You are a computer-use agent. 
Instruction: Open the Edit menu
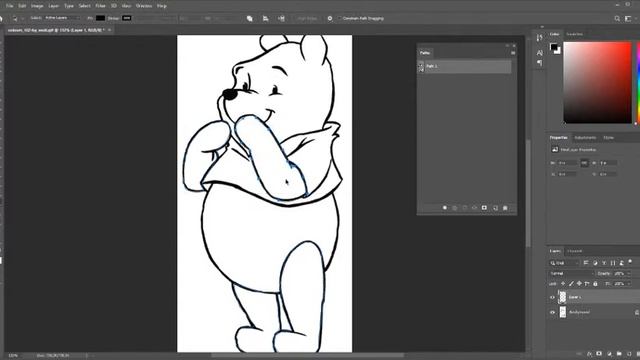tap(22, 6)
